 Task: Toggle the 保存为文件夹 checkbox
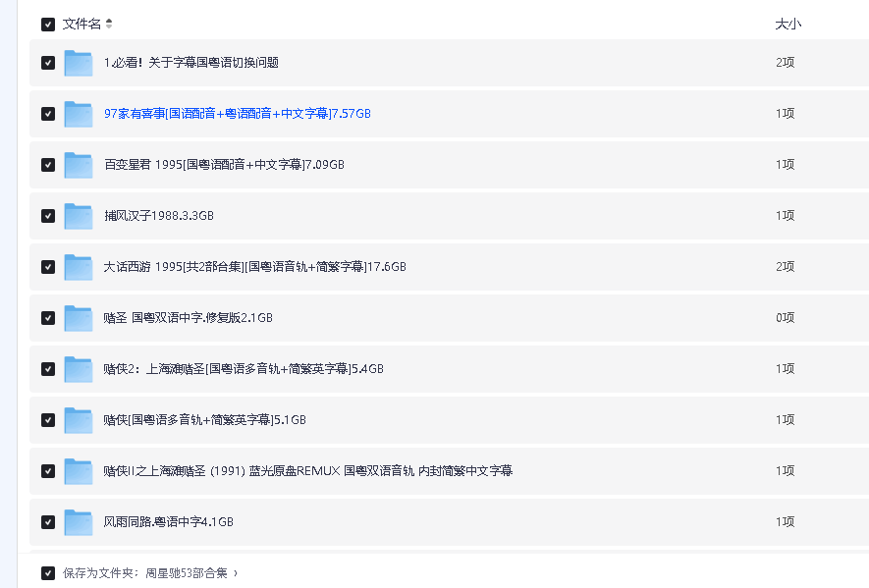(48, 572)
